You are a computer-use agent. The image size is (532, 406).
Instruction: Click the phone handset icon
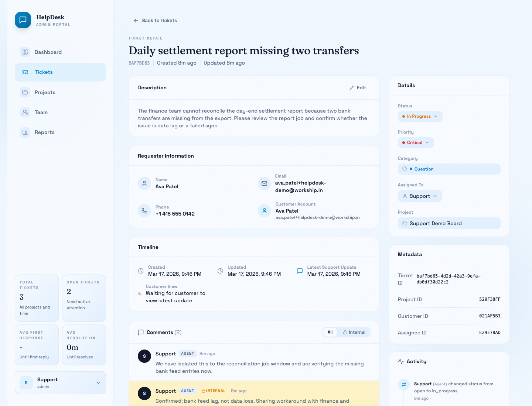click(144, 211)
